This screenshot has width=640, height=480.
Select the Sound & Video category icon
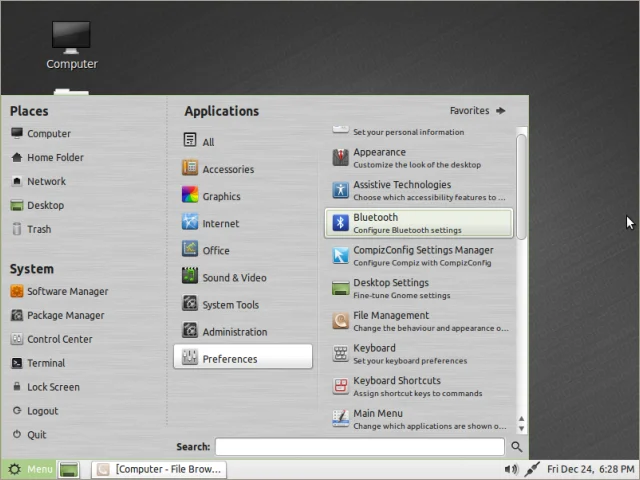[x=190, y=276]
